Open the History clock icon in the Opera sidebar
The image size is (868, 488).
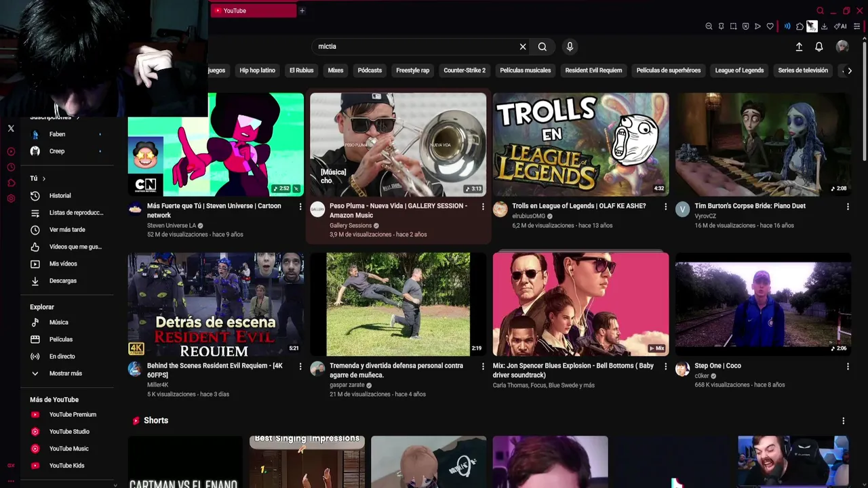tap(11, 167)
